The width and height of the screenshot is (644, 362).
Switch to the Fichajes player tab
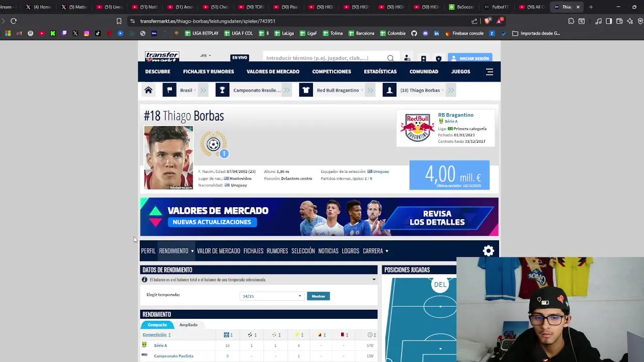click(x=253, y=251)
